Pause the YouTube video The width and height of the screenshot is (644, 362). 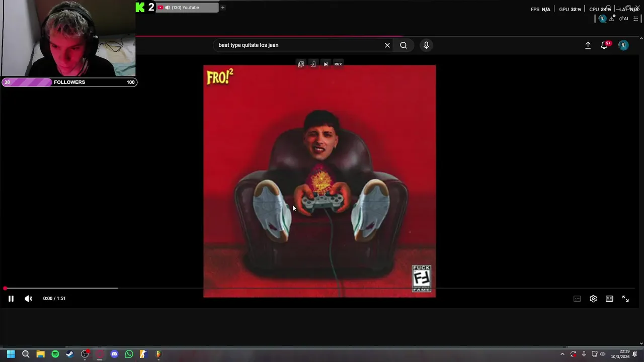click(11, 299)
